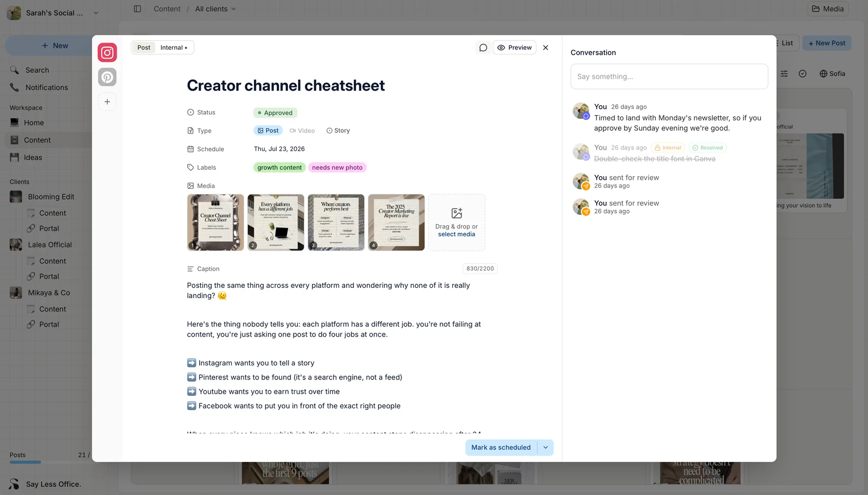Change the Approved status
This screenshot has height=495, width=868.
pyautogui.click(x=275, y=113)
